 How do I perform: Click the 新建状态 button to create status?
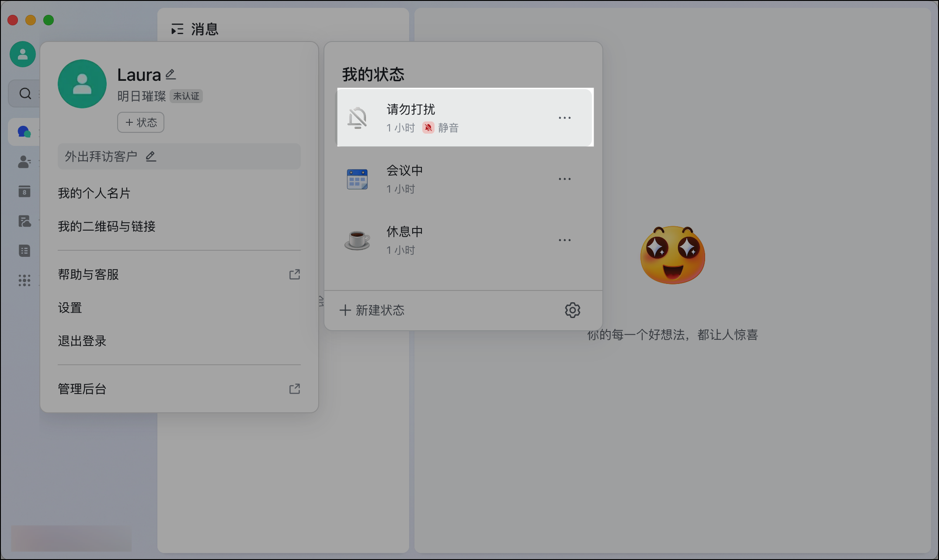coord(371,310)
